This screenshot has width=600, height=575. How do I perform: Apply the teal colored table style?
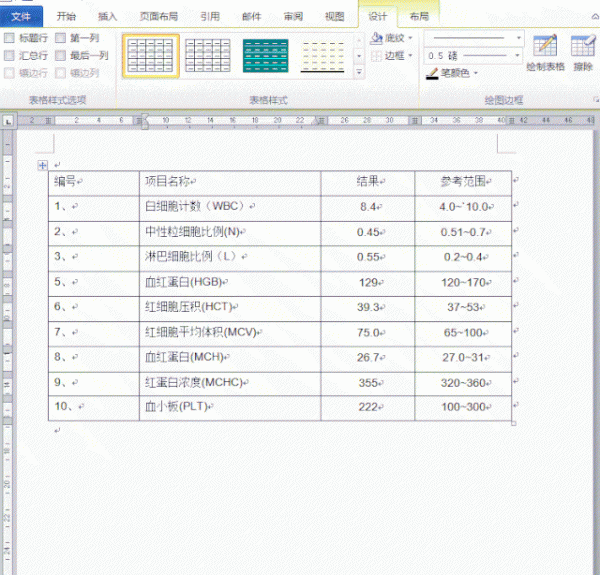tap(265, 56)
